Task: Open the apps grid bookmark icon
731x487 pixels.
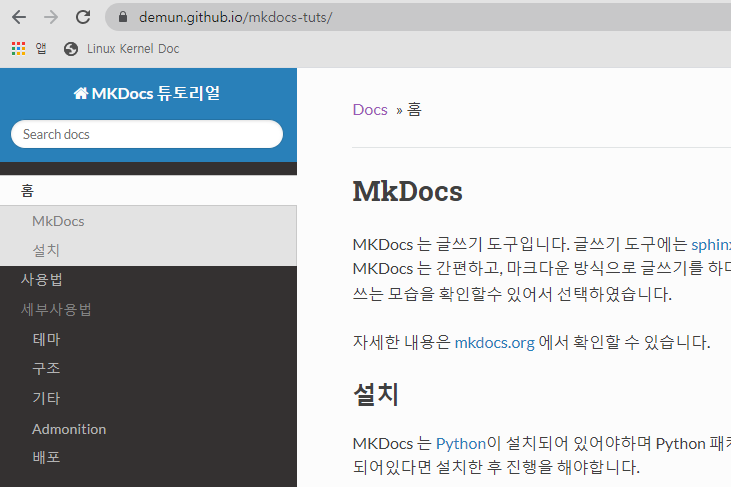Action: pyautogui.click(x=19, y=48)
